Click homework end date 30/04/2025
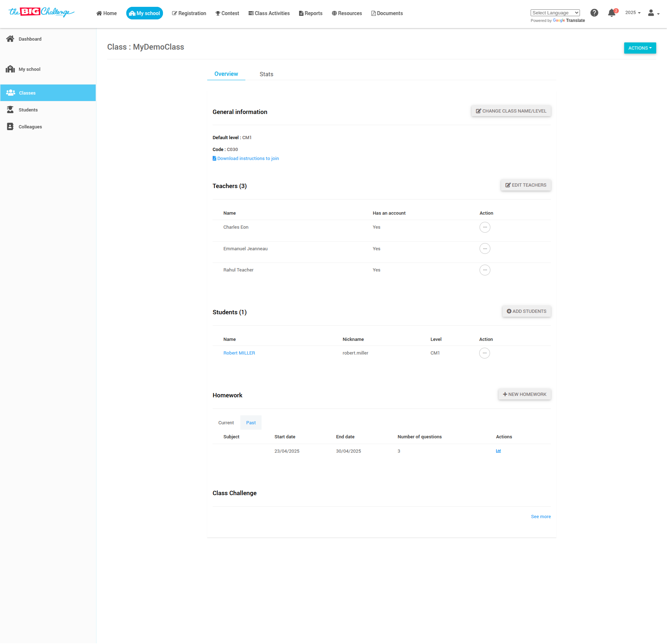This screenshot has height=644, width=667. pyautogui.click(x=348, y=451)
